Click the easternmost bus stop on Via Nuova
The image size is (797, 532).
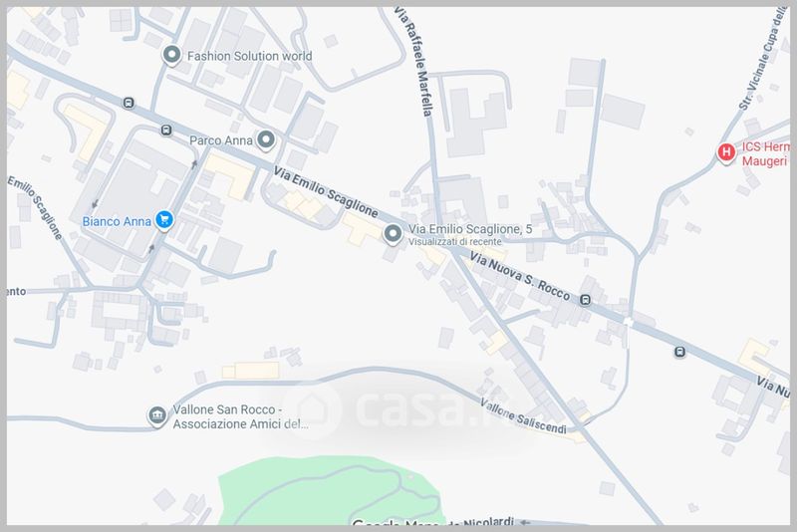coord(679,352)
